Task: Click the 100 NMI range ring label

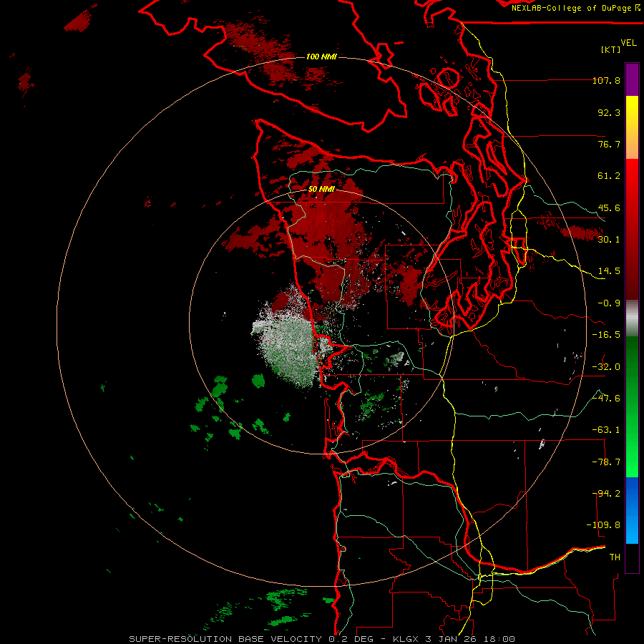Action: [321, 57]
